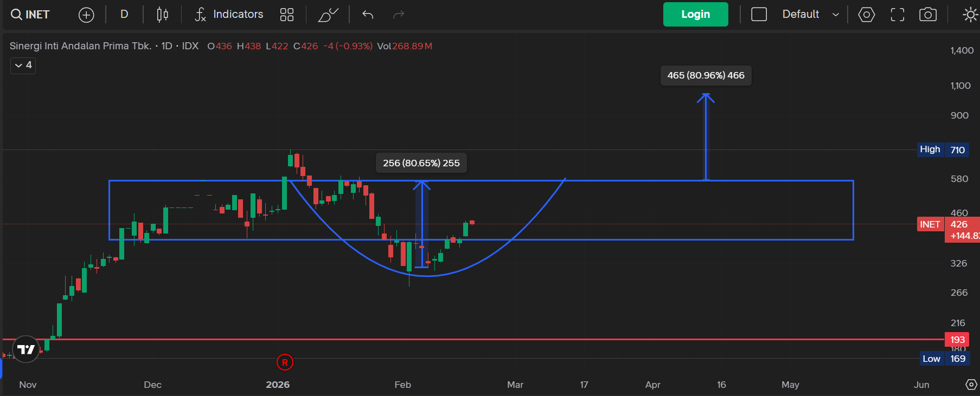Viewport: 980px width, 396px height.
Task: Change the D timeframe interval
Action: [124, 15]
